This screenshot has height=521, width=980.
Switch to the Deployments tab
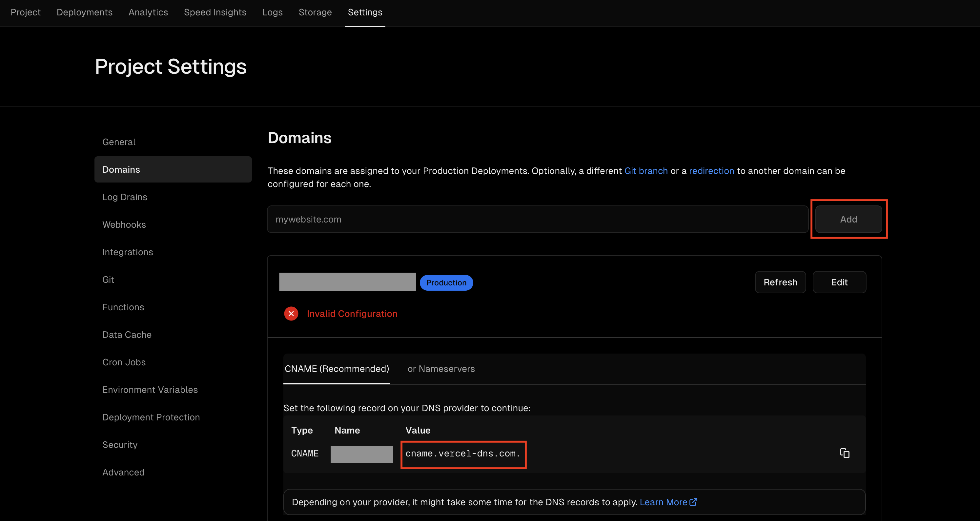coord(85,12)
